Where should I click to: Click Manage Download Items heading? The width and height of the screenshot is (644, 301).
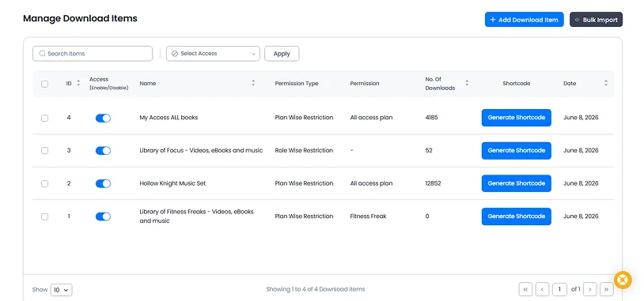pos(80,18)
